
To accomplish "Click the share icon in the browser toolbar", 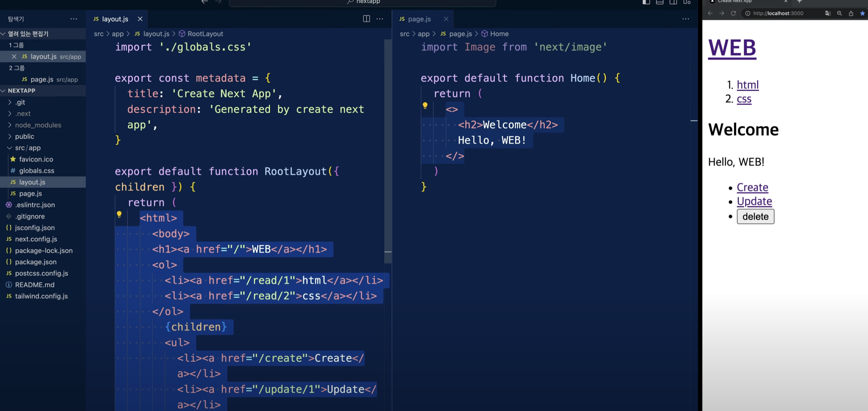I will click(851, 13).
